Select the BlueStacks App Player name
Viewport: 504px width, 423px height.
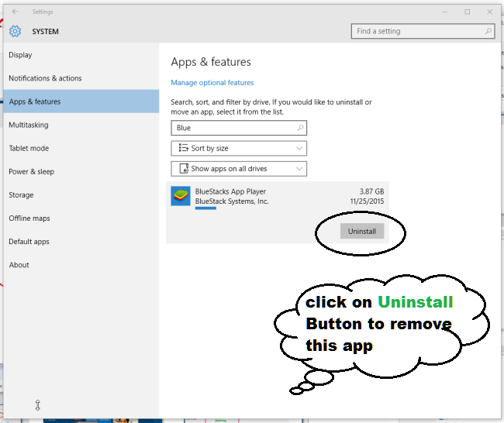tap(230, 191)
